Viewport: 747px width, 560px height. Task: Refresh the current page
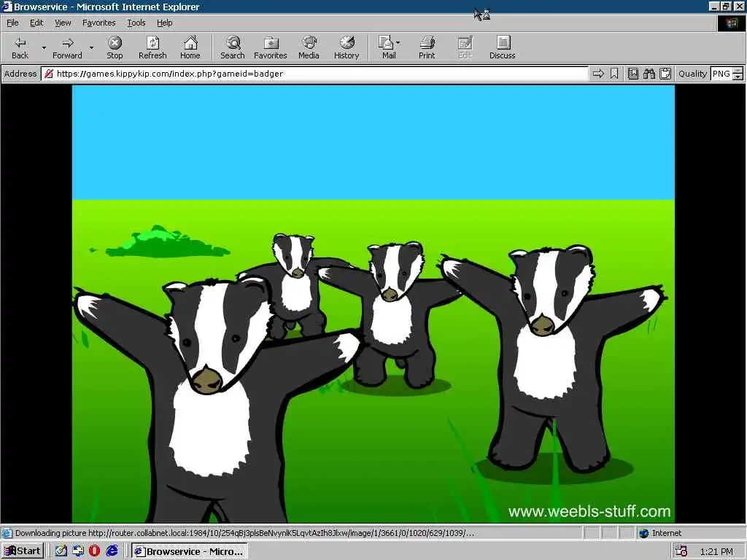coord(152,47)
